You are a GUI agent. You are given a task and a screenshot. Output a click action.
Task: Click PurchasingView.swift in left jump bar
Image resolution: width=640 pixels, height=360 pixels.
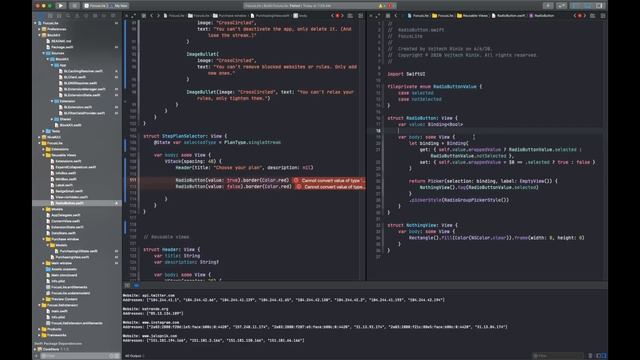[270, 16]
